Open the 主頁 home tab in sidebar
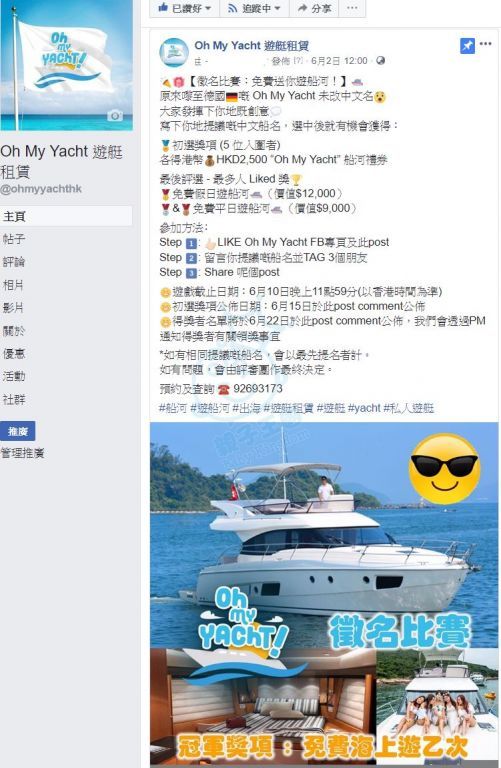The image size is (501, 768). [66, 216]
